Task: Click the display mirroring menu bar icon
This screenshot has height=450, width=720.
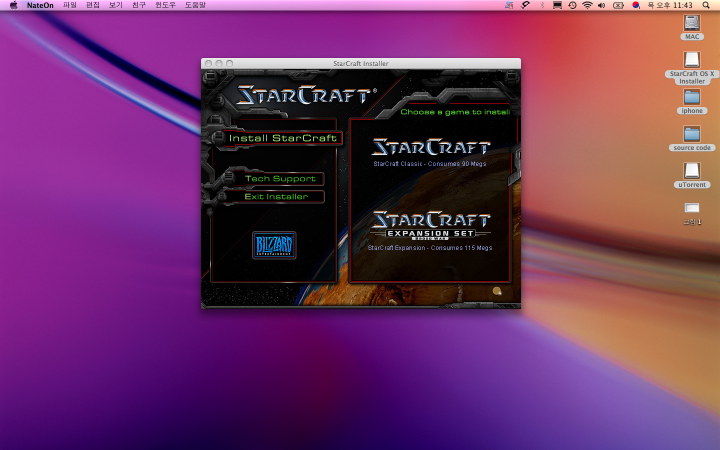Action: (557, 5)
